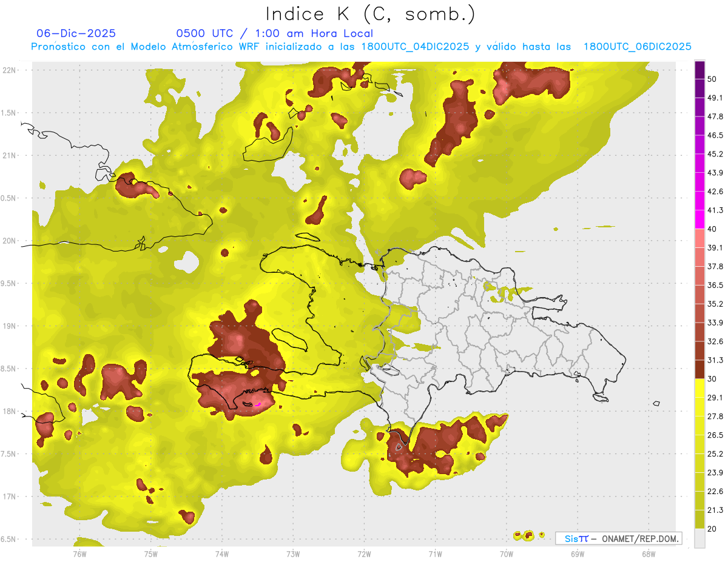Click the colorbar value label '26.5'
The image size is (728, 562).
[715, 435]
